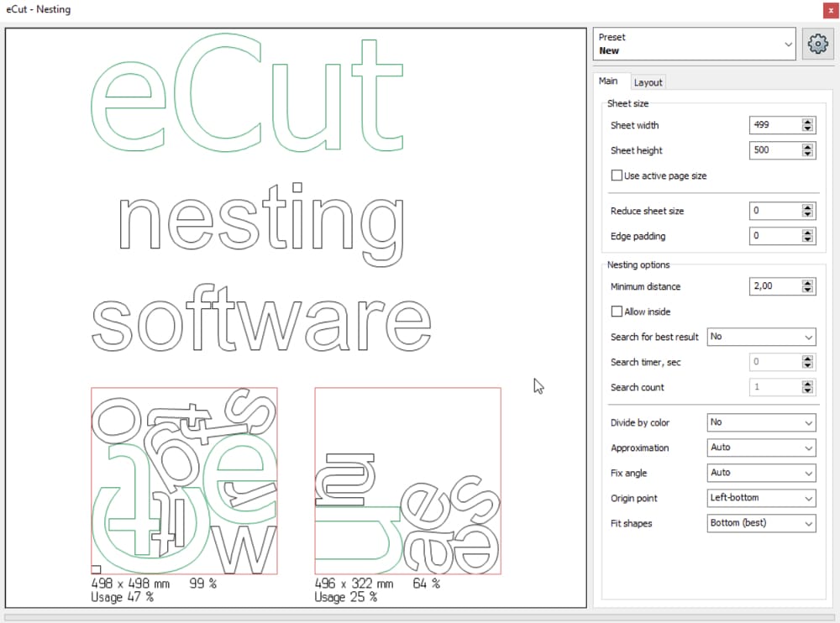Decrease Minimum distance value
The height and width of the screenshot is (623, 840).
tap(808, 290)
